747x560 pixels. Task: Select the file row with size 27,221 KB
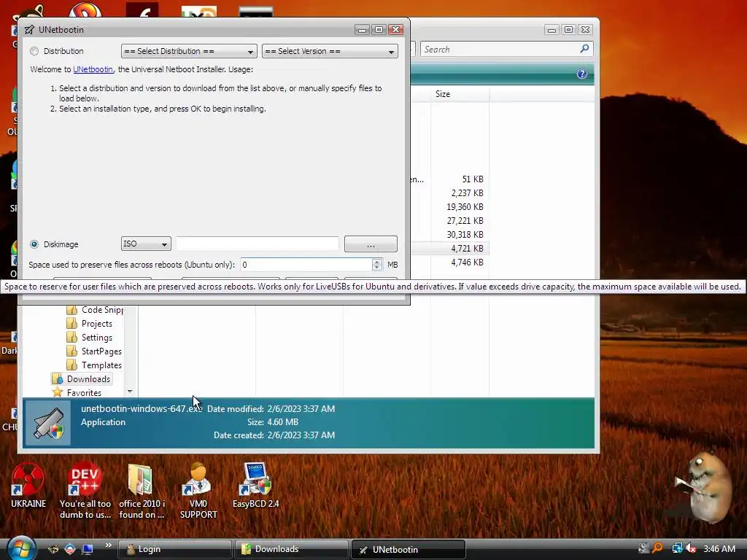[449, 220]
